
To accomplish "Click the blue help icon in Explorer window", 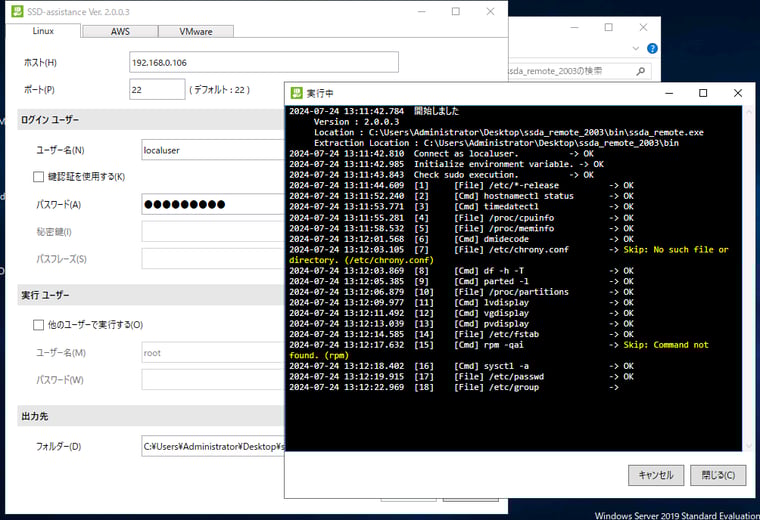I will [x=652, y=48].
